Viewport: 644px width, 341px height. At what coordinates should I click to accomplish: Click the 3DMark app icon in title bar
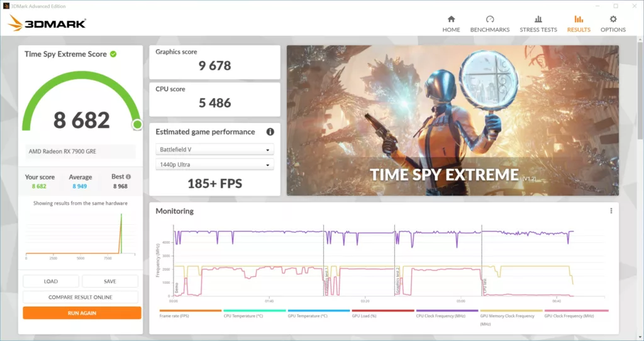(6, 6)
